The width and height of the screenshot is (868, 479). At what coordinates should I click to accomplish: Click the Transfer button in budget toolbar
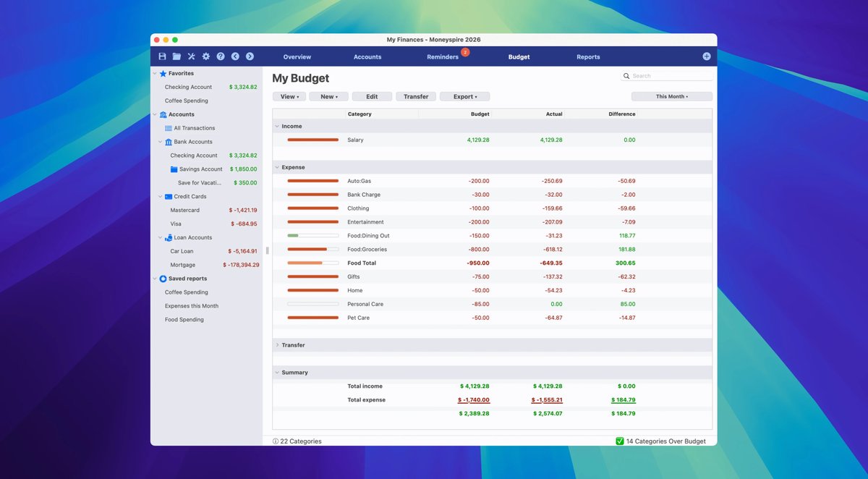point(416,96)
